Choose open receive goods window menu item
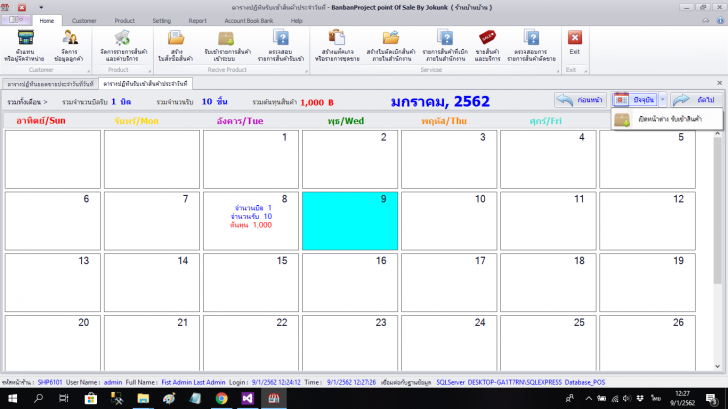The width and height of the screenshot is (728, 409). [x=667, y=119]
